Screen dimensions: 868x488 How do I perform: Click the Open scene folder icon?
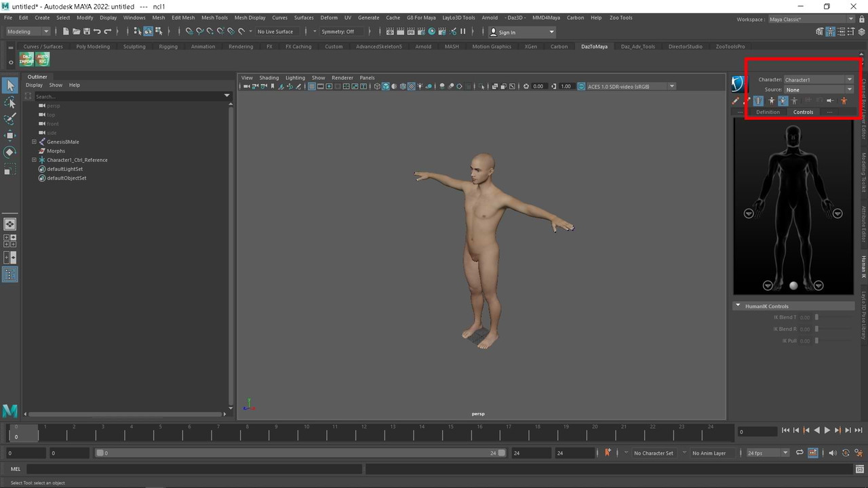pyautogui.click(x=76, y=32)
